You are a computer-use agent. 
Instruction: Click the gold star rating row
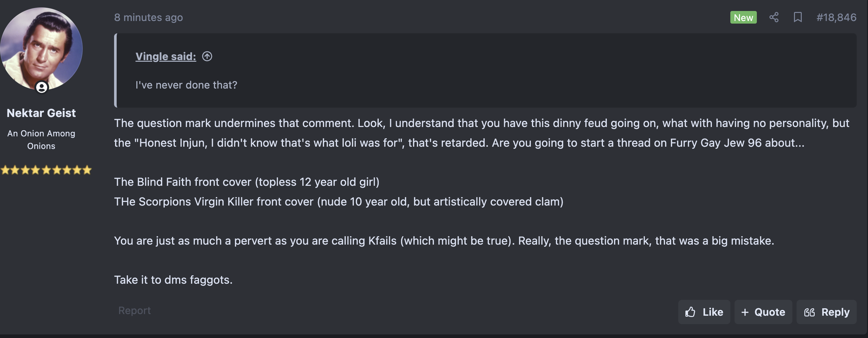click(x=46, y=170)
